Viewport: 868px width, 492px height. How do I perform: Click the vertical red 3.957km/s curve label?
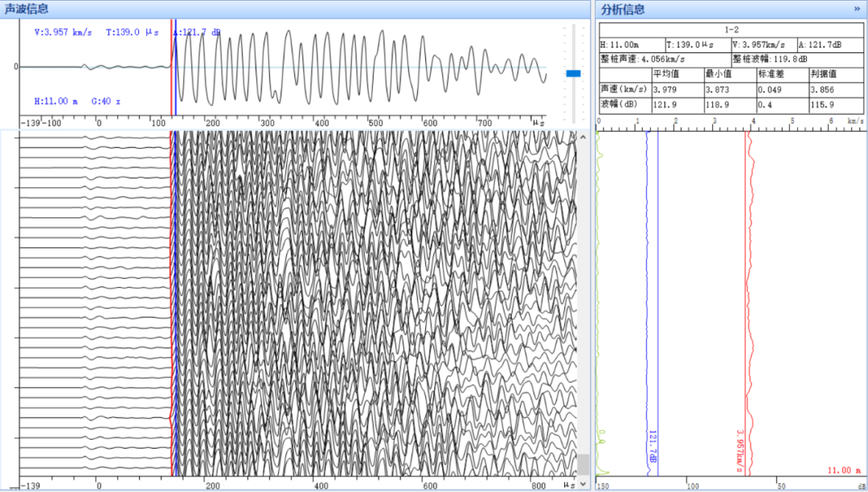(x=739, y=450)
